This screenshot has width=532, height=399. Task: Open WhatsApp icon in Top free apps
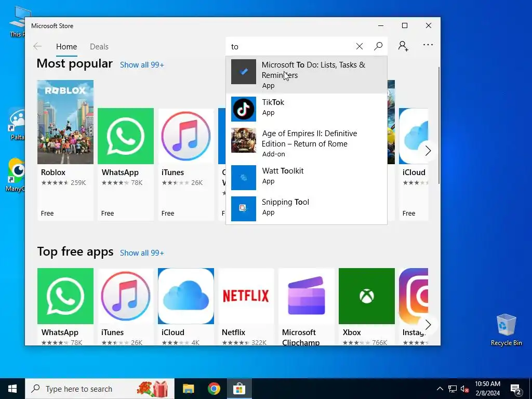click(x=65, y=296)
